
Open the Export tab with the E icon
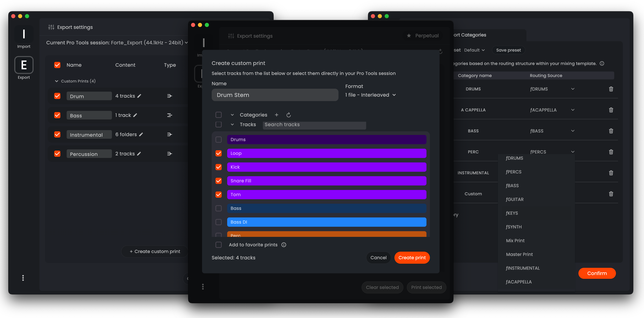coord(24,65)
